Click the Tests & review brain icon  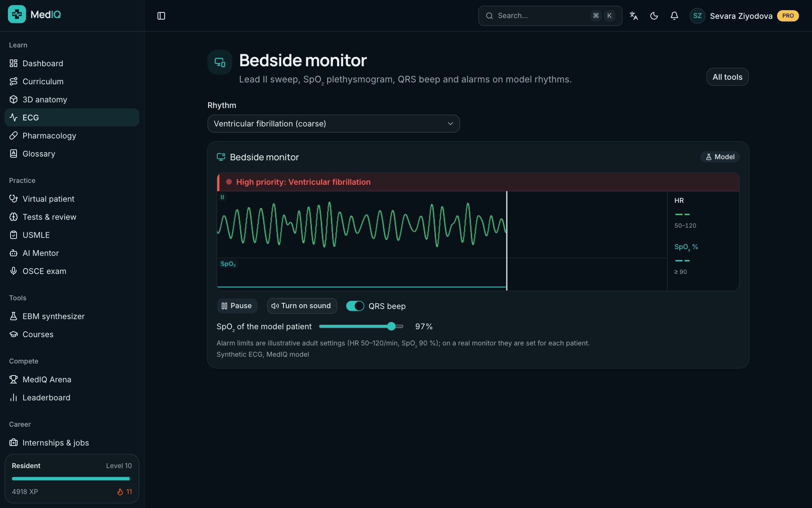[14, 217]
